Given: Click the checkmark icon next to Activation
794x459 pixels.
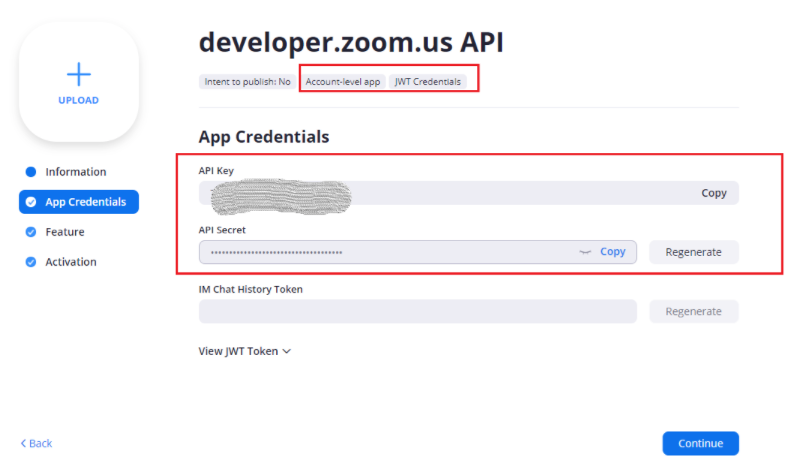Looking at the screenshot, I should [31, 262].
